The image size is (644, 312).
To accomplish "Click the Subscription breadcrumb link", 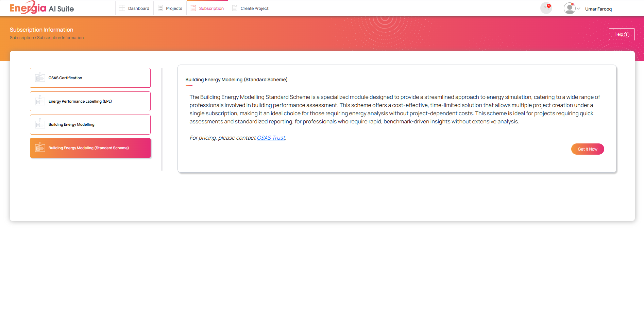I will point(22,38).
